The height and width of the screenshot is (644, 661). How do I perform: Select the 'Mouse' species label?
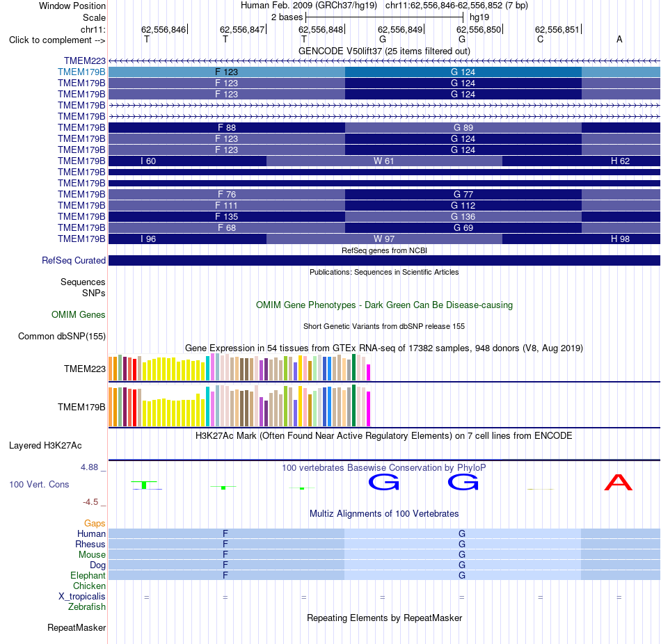click(92, 555)
